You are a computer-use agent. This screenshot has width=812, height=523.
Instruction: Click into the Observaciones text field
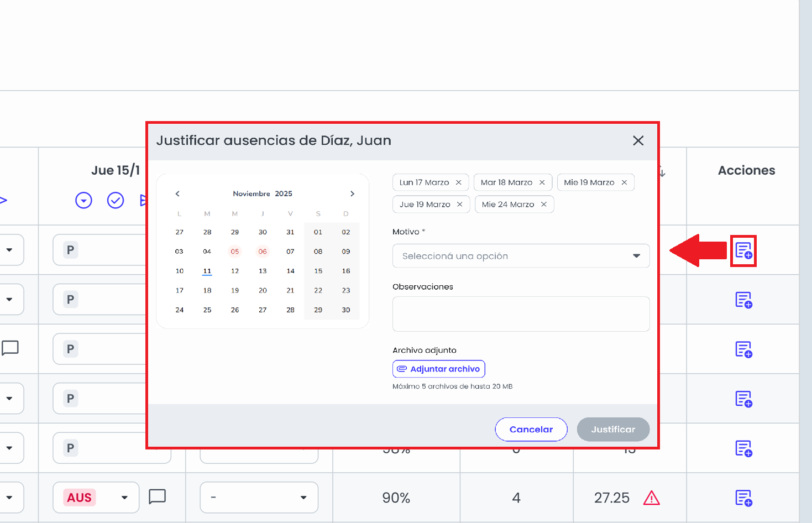pos(521,314)
